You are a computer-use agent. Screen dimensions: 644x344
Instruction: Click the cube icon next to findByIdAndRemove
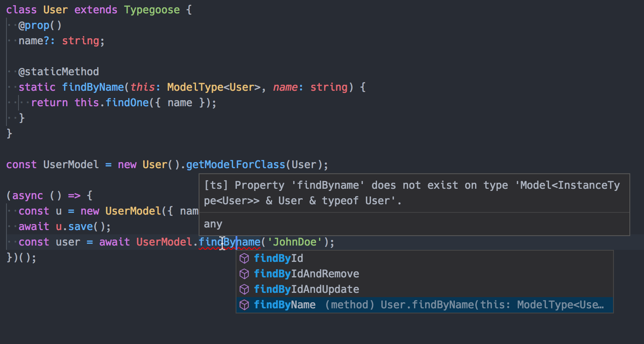[244, 274]
